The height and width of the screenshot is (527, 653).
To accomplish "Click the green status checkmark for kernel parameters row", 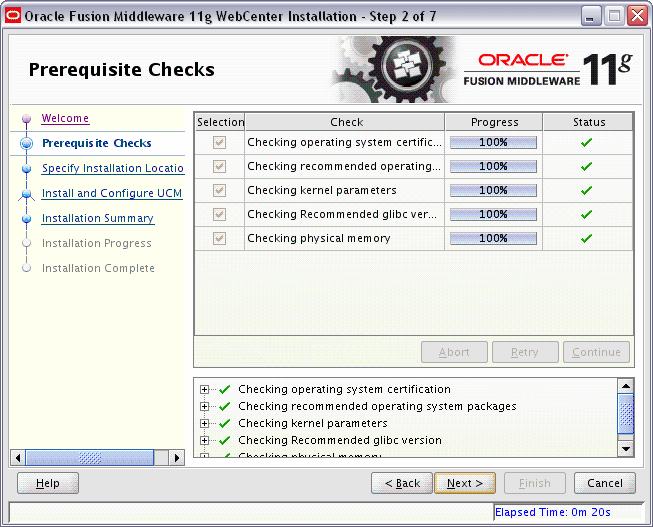I will click(x=586, y=190).
